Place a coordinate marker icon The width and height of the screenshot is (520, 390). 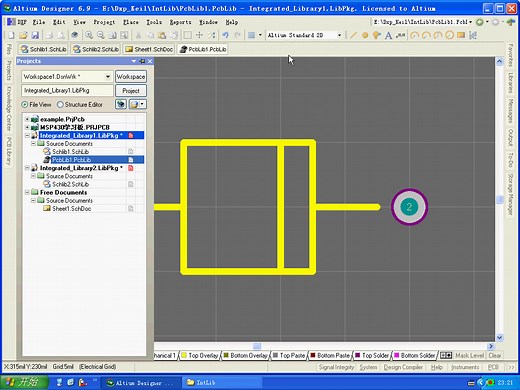pyautogui.click(x=400, y=35)
